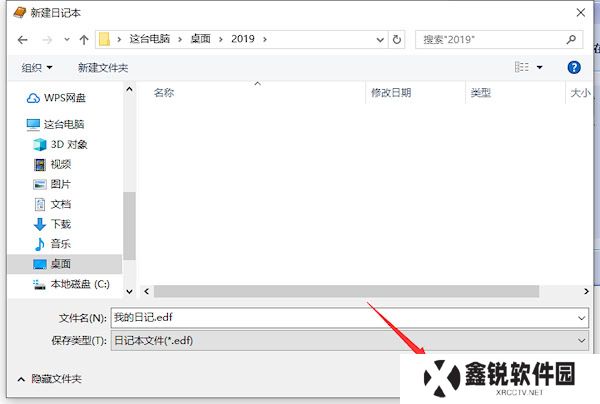The width and height of the screenshot is (600, 404).
Task: Open the recent locations dropdown arrow
Action: tap(67, 39)
